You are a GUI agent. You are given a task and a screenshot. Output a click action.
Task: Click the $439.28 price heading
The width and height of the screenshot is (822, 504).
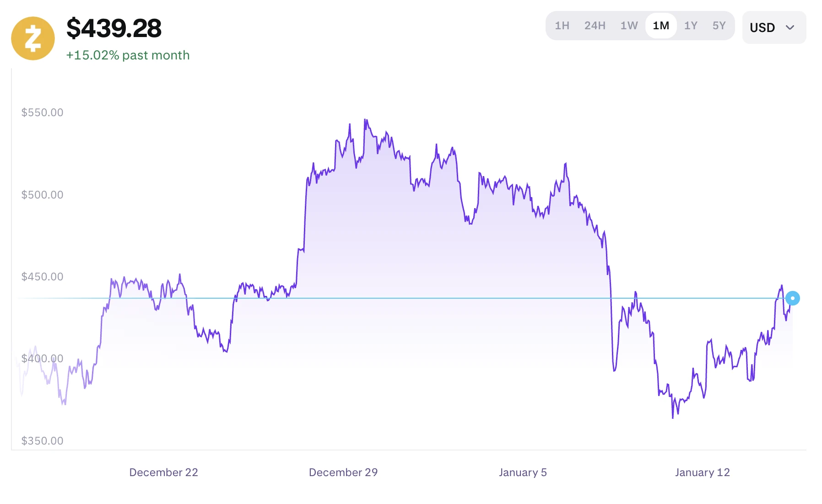pos(114,28)
